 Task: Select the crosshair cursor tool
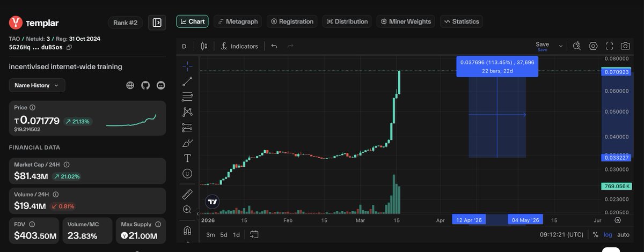(187, 66)
